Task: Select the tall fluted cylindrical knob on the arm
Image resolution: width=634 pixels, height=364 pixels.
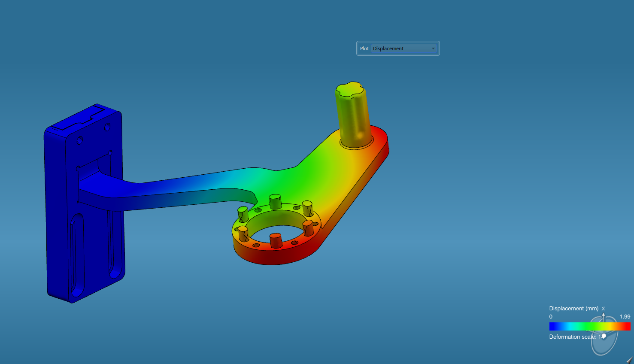Action: pyautogui.click(x=353, y=114)
